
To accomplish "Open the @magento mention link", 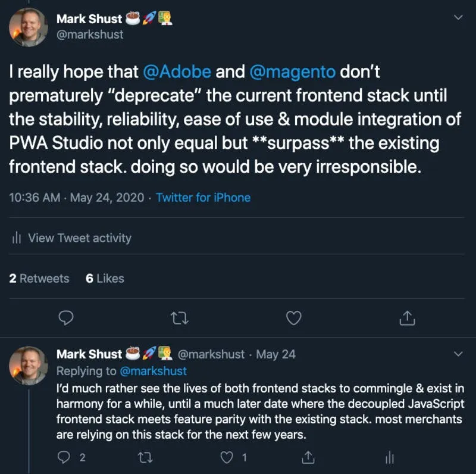I will [292, 72].
